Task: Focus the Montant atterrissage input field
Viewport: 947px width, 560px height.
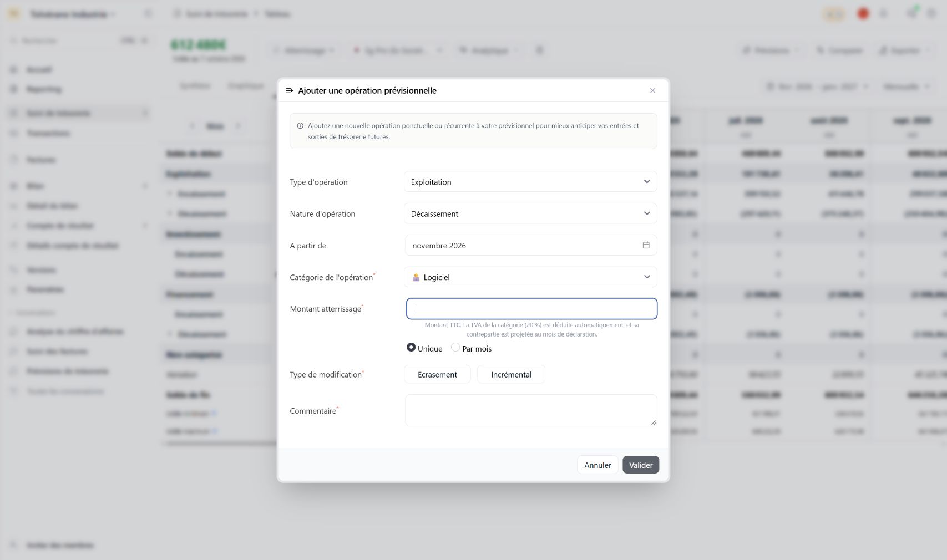Action: pos(531,309)
